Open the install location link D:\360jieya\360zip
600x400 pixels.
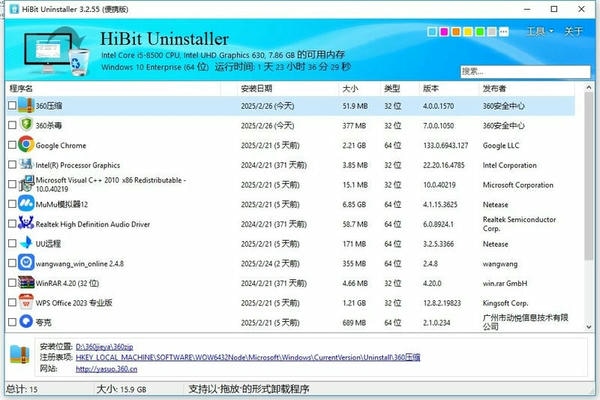(104, 347)
